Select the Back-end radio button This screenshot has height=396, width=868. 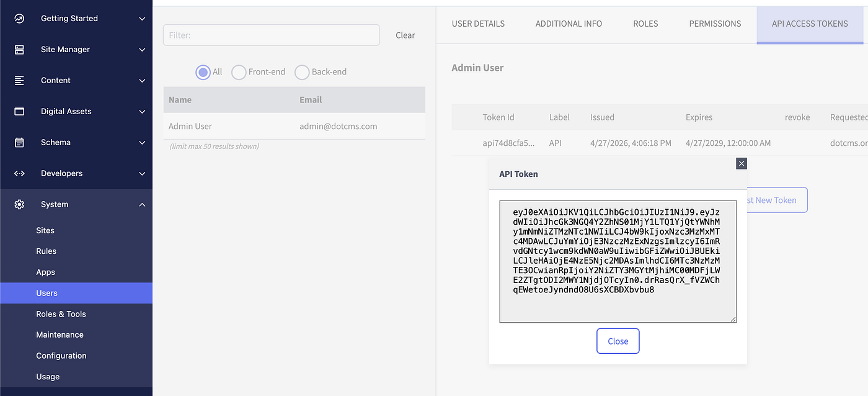point(302,72)
